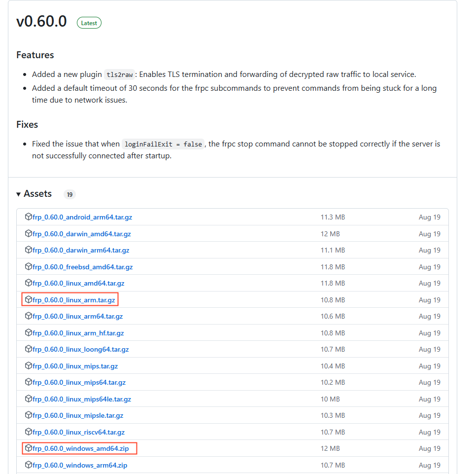The width and height of the screenshot is (476, 474).
Task: Click package icon beside frp_0.60.0_darwin_amd64.tar.gz
Action: pyautogui.click(x=29, y=234)
